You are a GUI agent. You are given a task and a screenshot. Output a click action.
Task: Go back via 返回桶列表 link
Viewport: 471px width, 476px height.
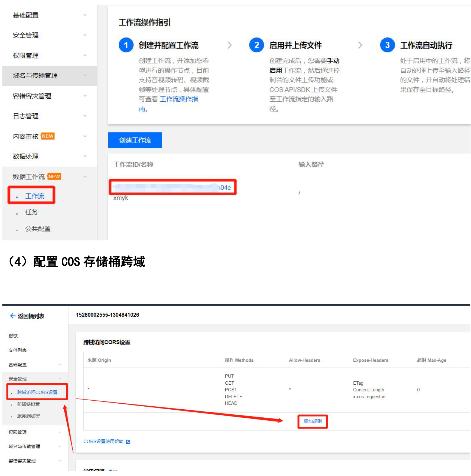(31, 316)
